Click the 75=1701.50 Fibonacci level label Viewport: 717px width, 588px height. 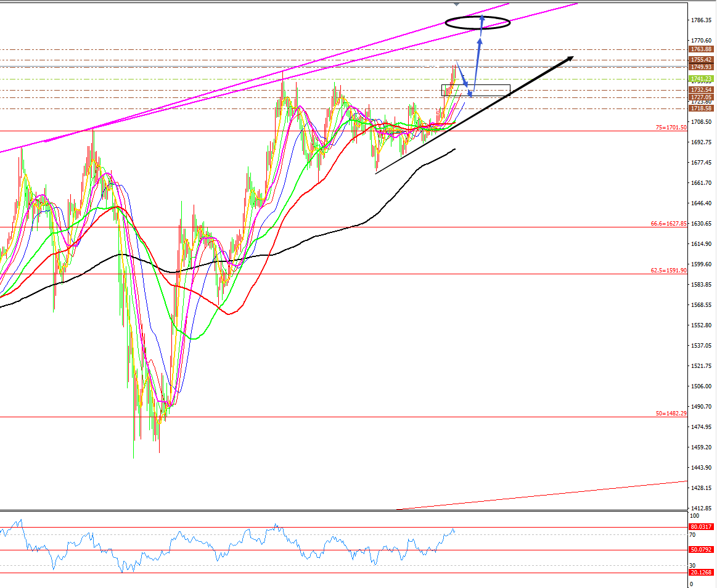click(671, 128)
